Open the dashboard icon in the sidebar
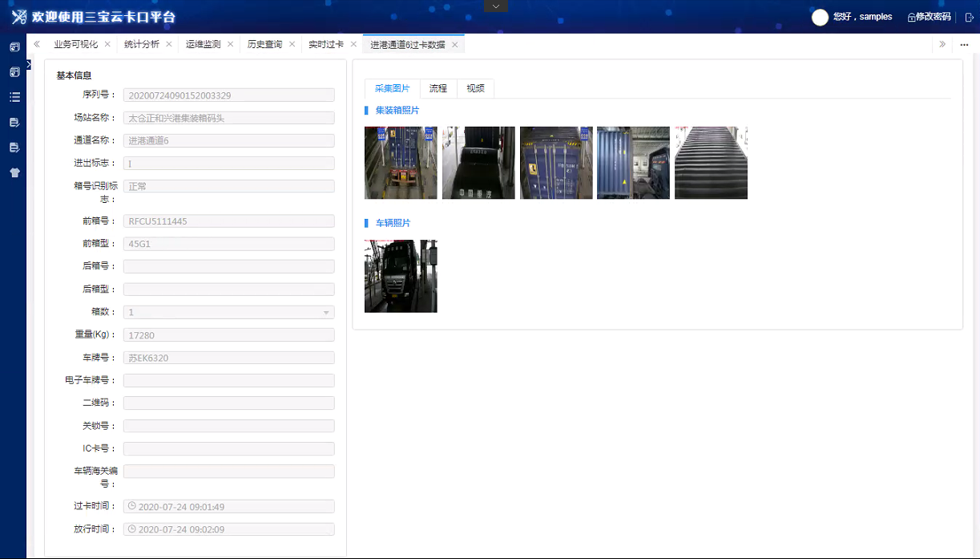The image size is (980, 559). [14, 48]
